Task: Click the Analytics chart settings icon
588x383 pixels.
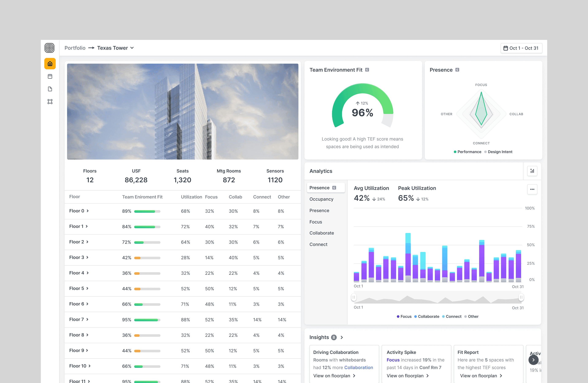Action: pyautogui.click(x=532, y=171)
